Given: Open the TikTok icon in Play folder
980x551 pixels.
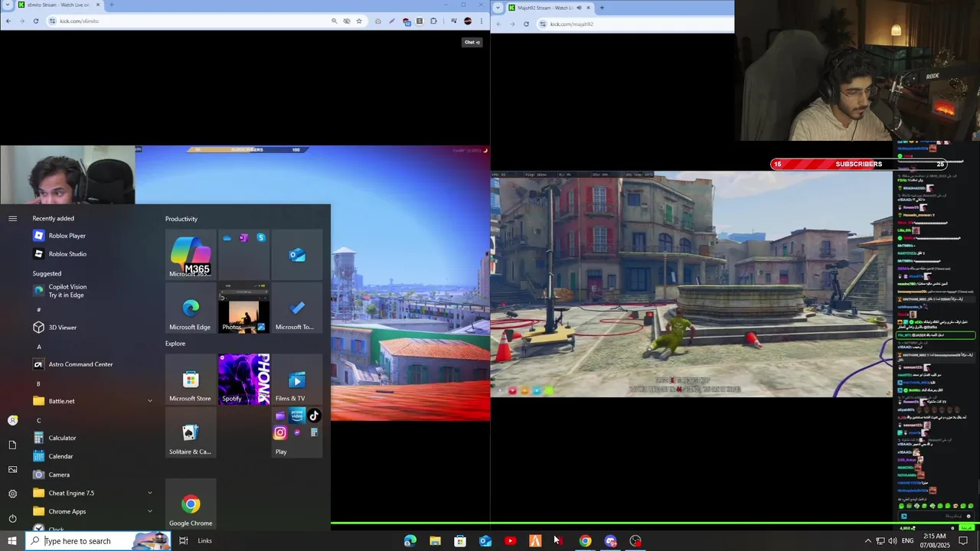Looking at the screenshot, I should [x=314, y=416].
